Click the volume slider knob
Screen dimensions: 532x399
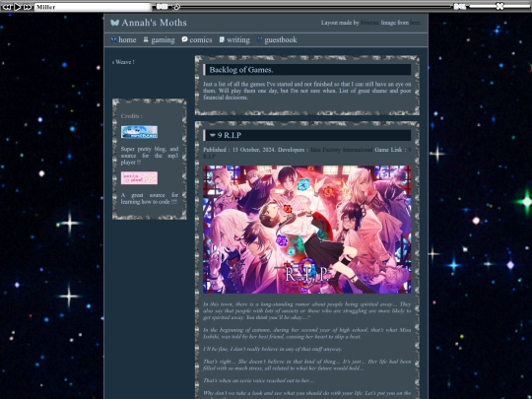pyautogui.click(x=499, y=6)
